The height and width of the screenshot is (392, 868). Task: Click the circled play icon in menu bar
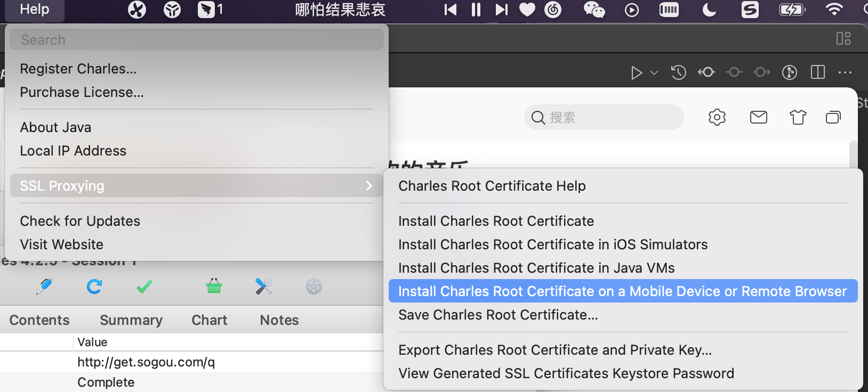pos(632,10)
